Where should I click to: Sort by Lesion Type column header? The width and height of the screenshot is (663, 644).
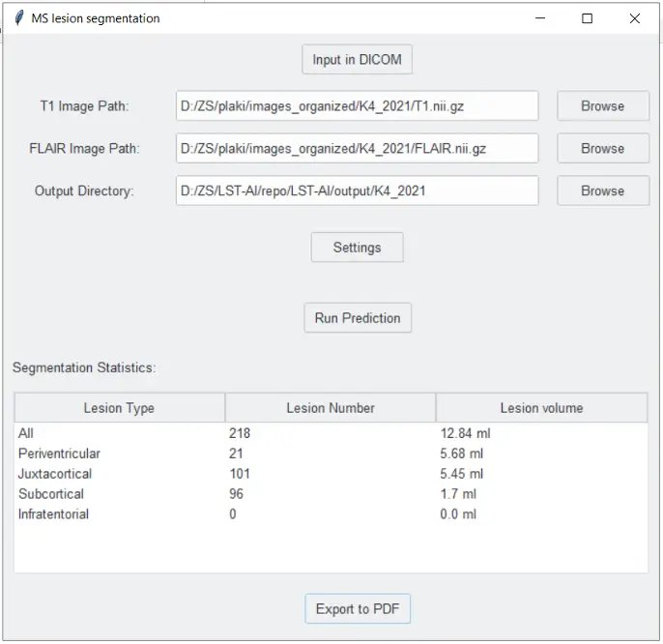click(x=119, y=408)
